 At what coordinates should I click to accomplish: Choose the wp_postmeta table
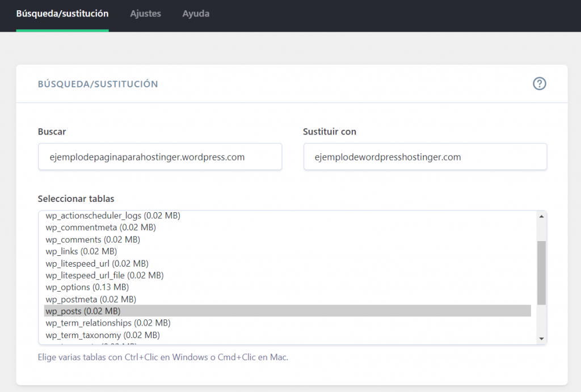[x=91, y=299]
